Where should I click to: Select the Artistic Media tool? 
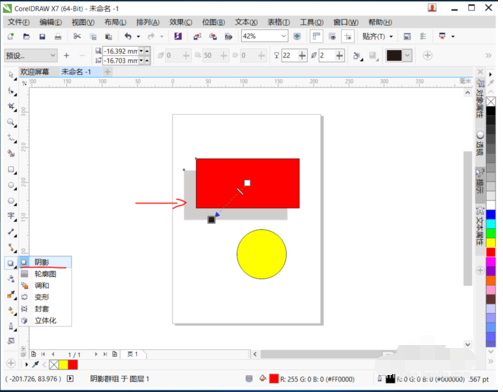click(12, 153)
